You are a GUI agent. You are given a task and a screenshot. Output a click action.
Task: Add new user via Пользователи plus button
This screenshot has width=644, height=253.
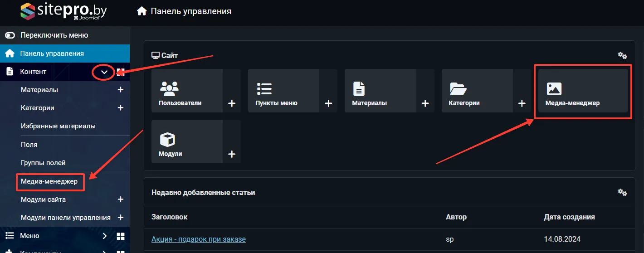pyautogui.click(x=232, y=103)
